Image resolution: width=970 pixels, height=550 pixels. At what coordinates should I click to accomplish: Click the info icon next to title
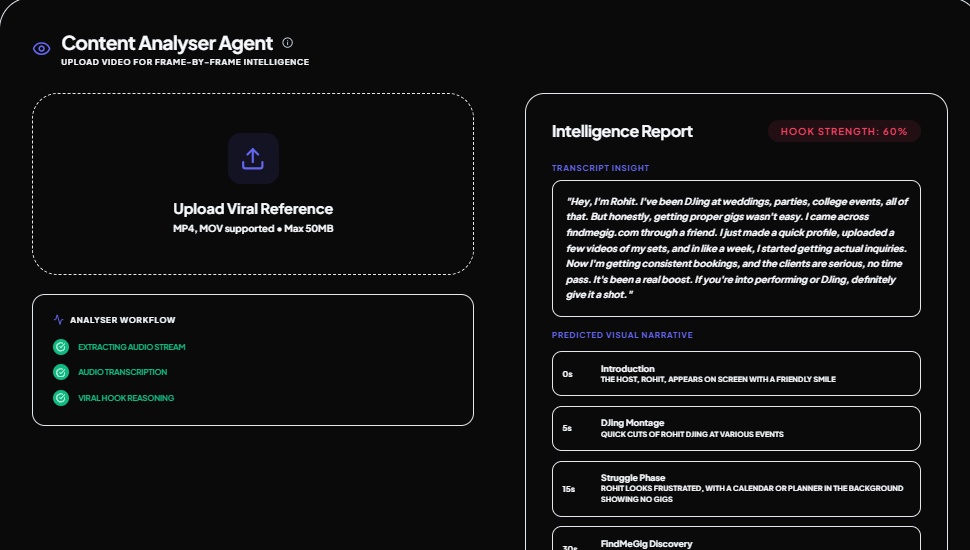288,43
